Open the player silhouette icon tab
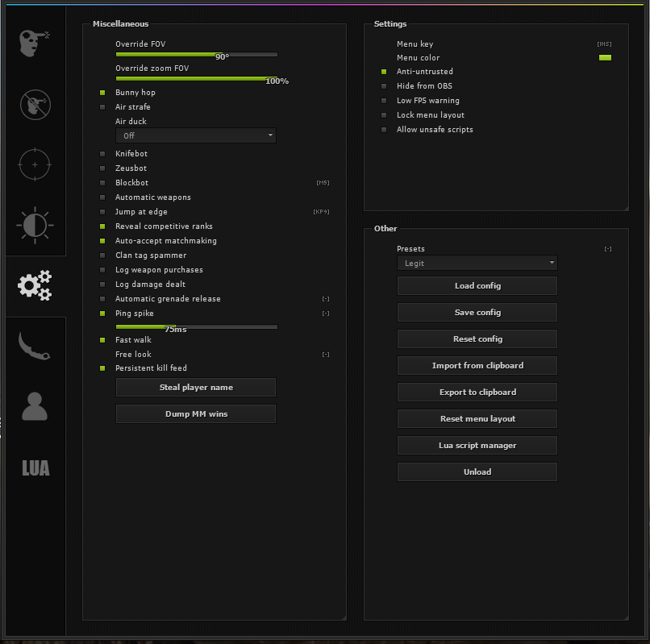This screenshot has height=644, width=650. point(35,406)
